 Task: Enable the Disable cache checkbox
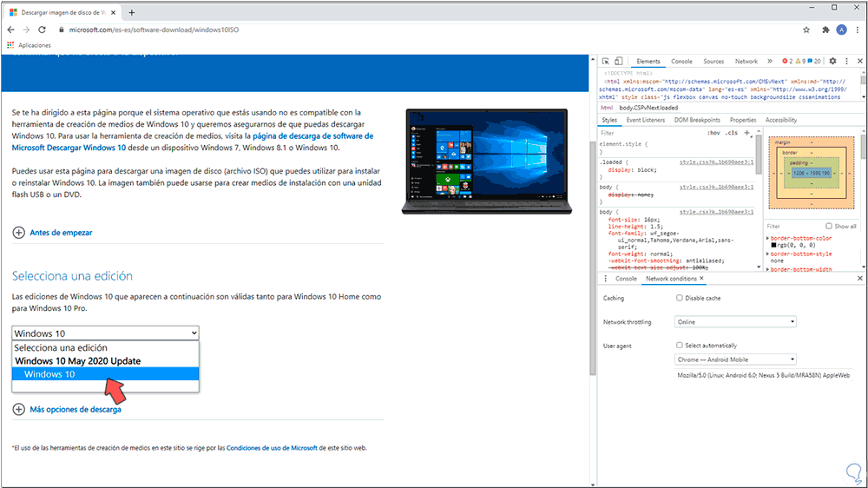pyautogui.click(x=680, y=298)
